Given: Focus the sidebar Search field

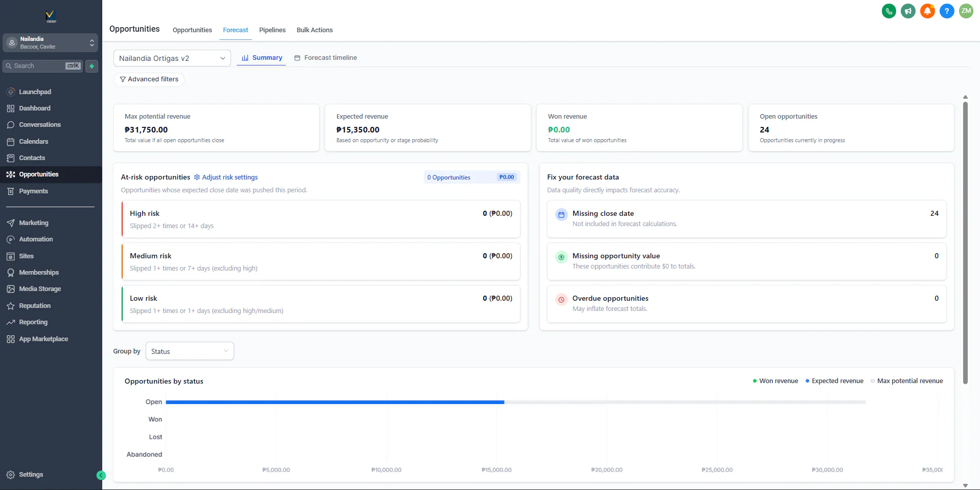Looking at the screenshot, I should [43, 66].
